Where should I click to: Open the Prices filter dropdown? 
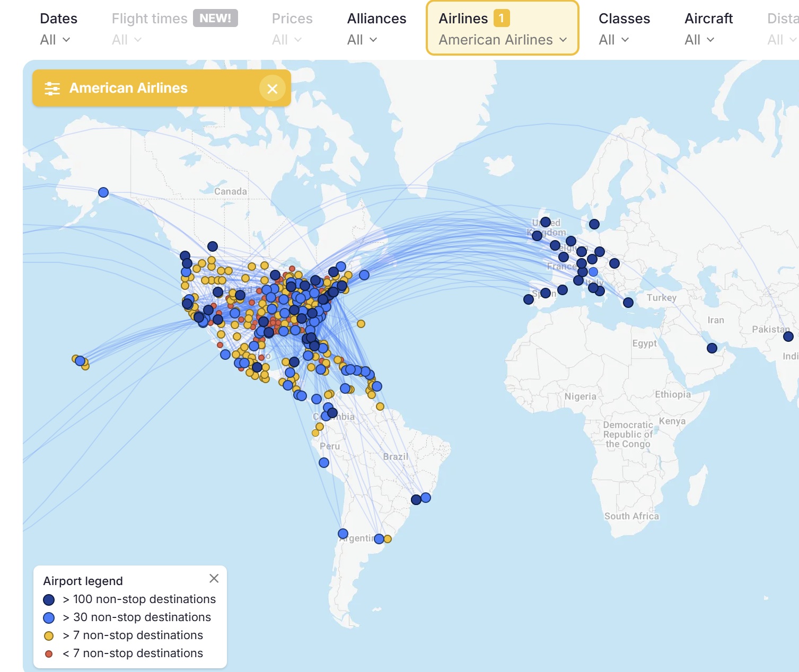[x=292, y=29]
